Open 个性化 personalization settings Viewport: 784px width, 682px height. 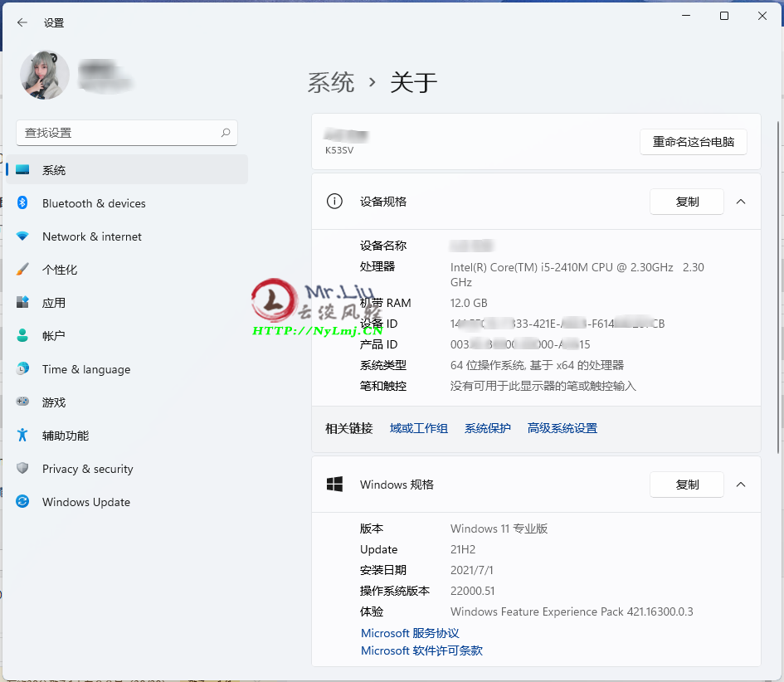[x=127, y=270]
